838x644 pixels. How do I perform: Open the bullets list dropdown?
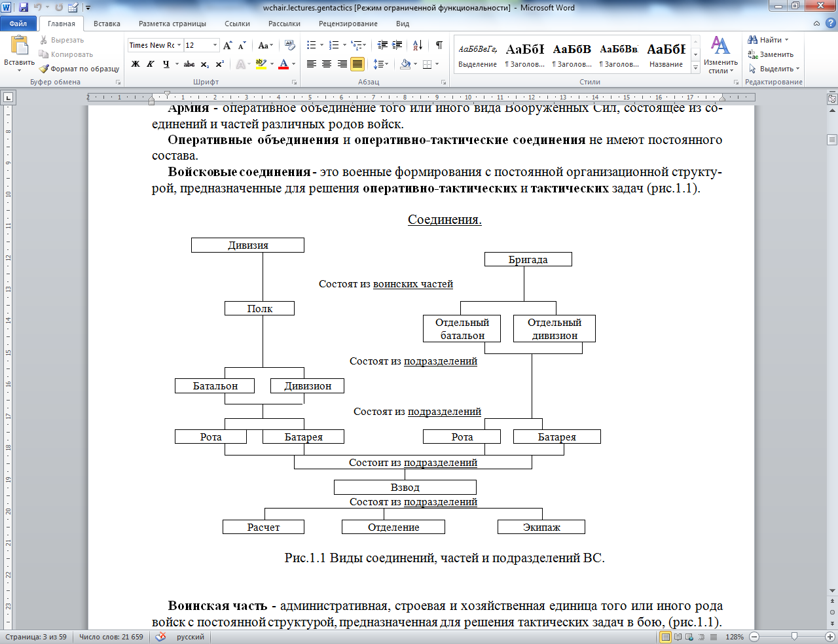pyautogui.click(x=321, y=45)
